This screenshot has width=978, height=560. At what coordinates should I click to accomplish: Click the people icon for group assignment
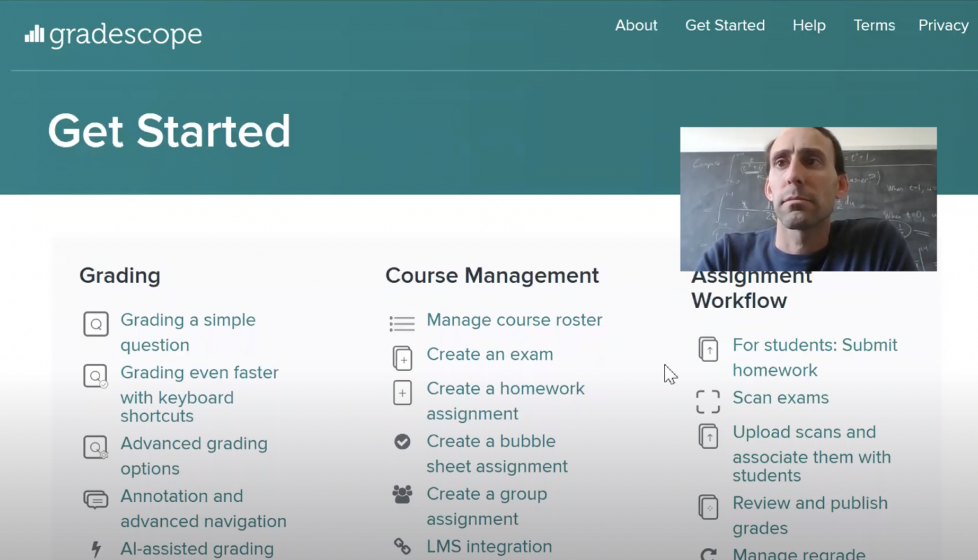pyautogui.click(x=402, y=495)
